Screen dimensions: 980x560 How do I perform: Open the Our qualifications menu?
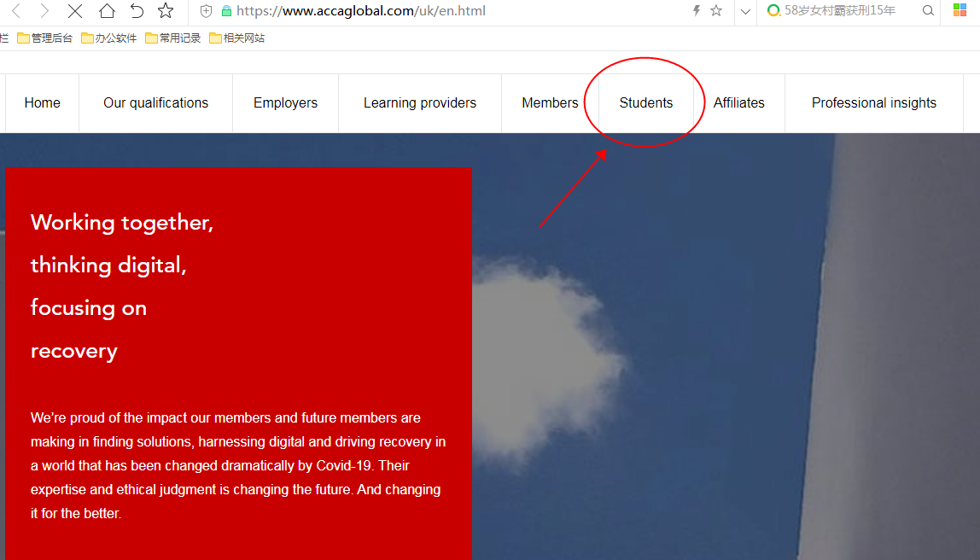155,103
